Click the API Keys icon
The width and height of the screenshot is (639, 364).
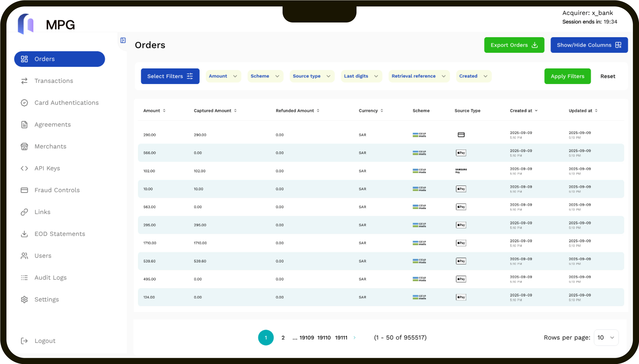[x=24, y=168]
